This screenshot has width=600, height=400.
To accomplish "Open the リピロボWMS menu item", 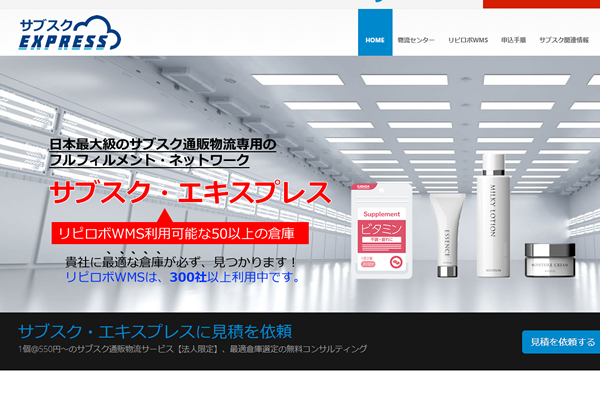I will (x=468, y=41).
